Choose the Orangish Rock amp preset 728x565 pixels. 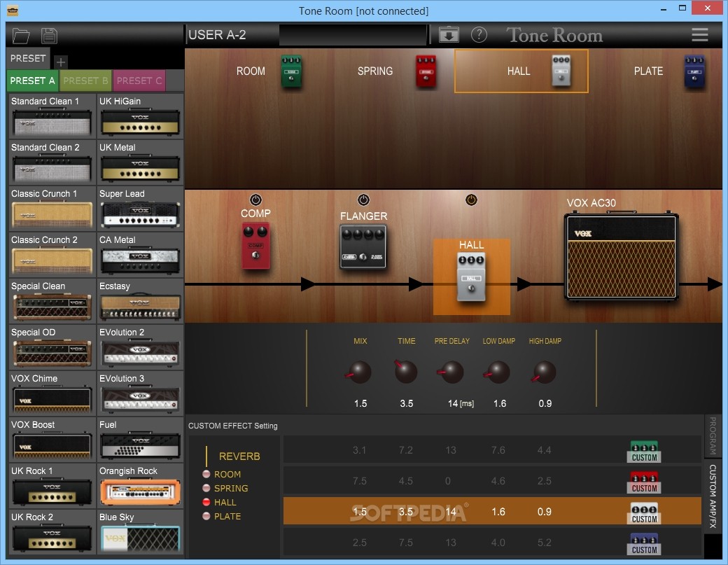click(140, 486)
